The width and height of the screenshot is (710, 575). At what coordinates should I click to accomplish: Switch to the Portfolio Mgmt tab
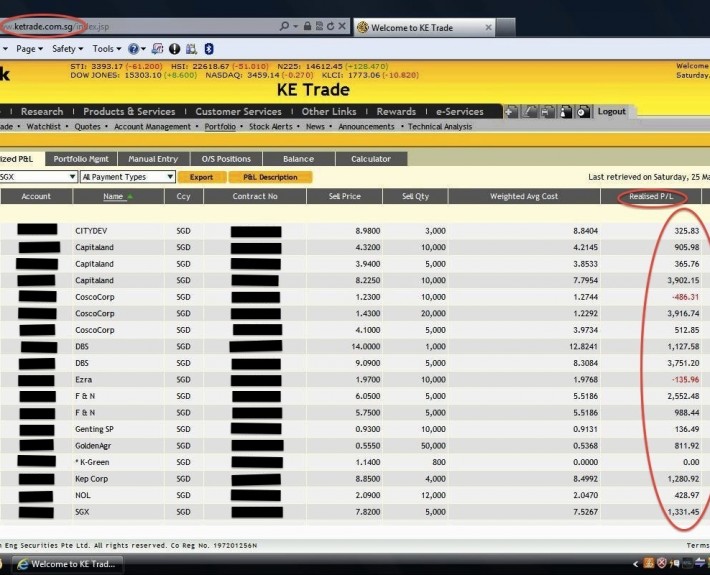80,159
